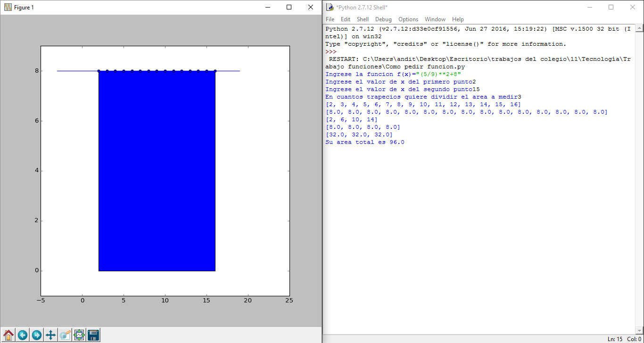This screenshot has width=644, height=343.
Task: Click the 'Ingrese el valor de x del primero punto2' line
Action: (x=401, y=82)
